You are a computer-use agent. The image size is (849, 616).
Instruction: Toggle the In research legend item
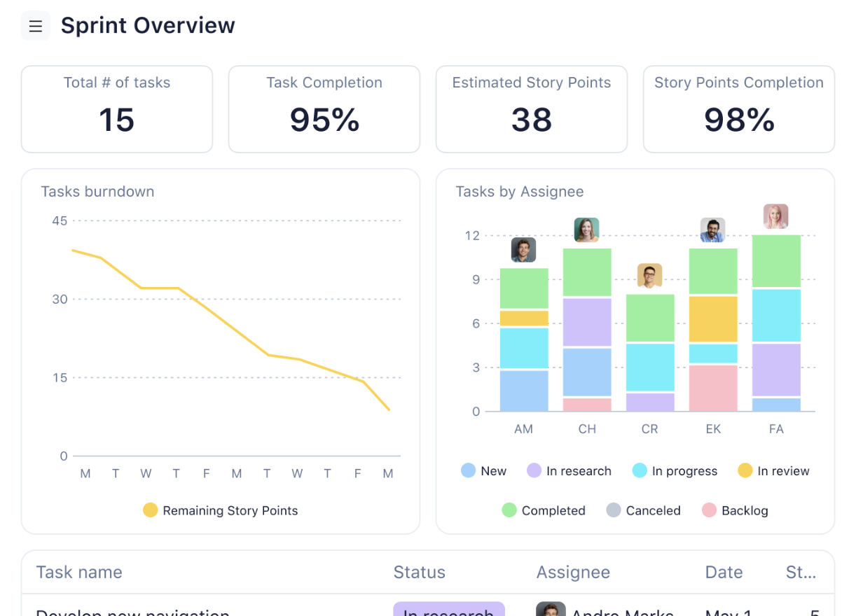[569, 471]
